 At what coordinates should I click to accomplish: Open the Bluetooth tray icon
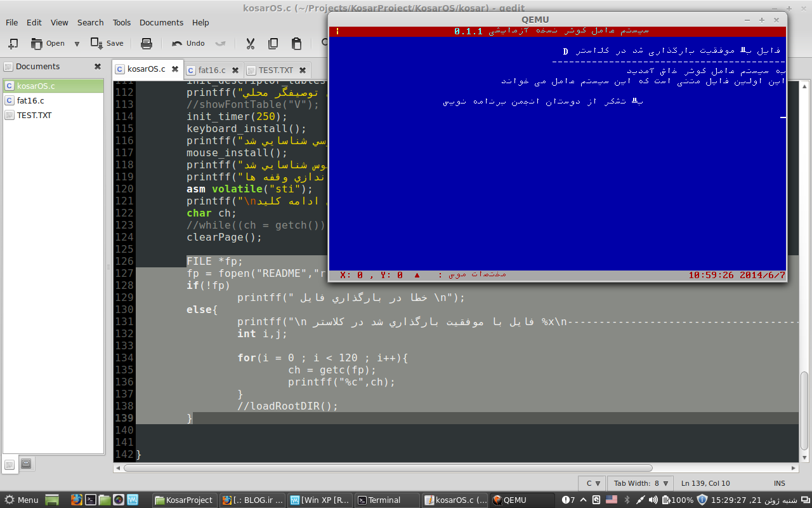pos(627,500)
